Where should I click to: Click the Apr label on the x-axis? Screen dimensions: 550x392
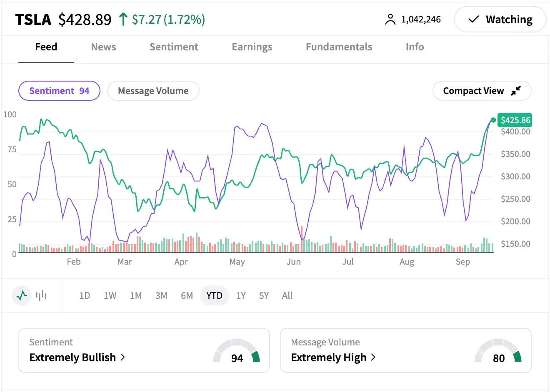(181, 262)
